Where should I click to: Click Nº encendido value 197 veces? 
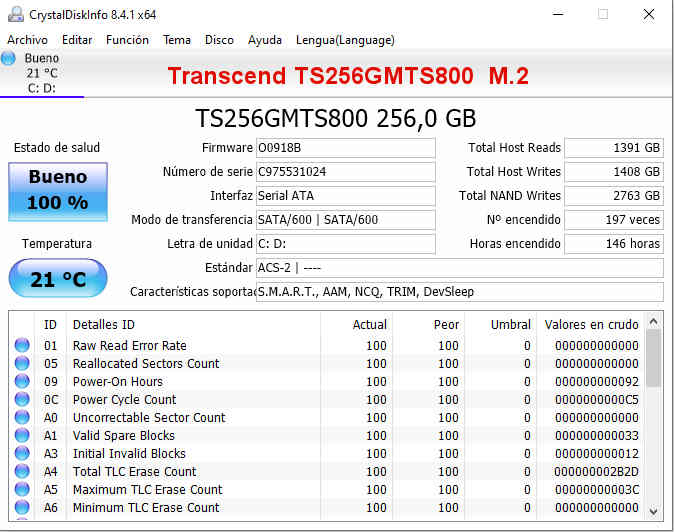(x=614, y=220)
